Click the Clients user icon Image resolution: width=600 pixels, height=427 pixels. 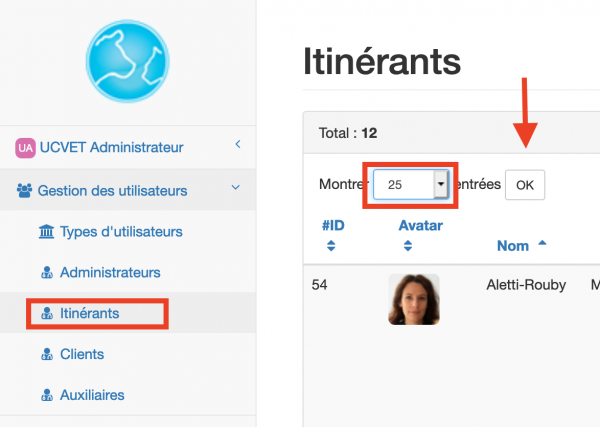[x=46, y=355]
